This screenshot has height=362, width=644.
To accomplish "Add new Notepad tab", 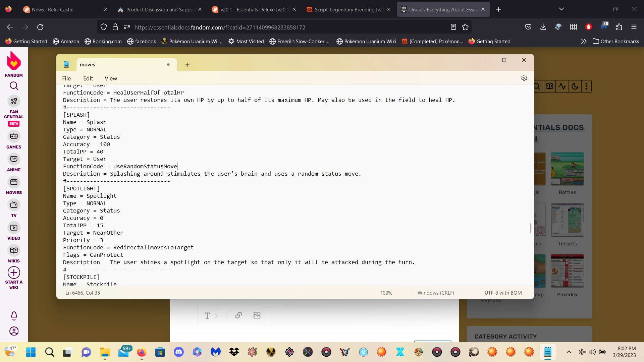I will 187,65.
